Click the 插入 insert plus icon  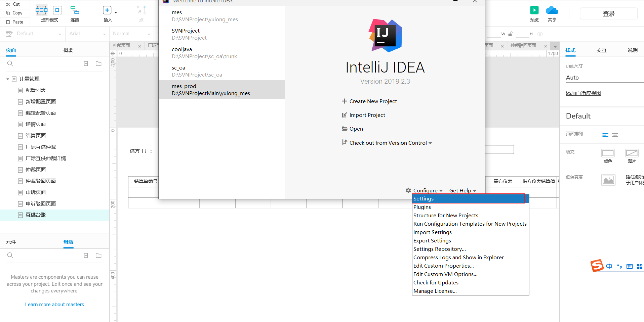[107, 10]
